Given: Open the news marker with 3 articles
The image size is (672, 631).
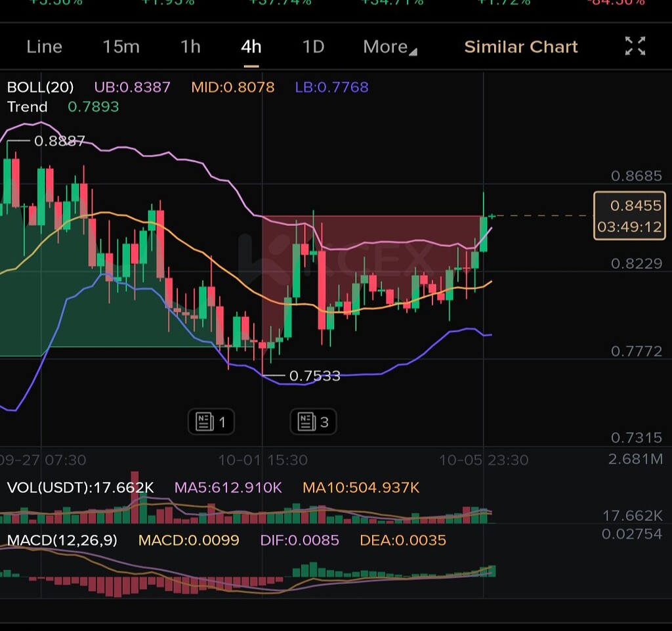Looking at the screenshot, I should point(313,422).
